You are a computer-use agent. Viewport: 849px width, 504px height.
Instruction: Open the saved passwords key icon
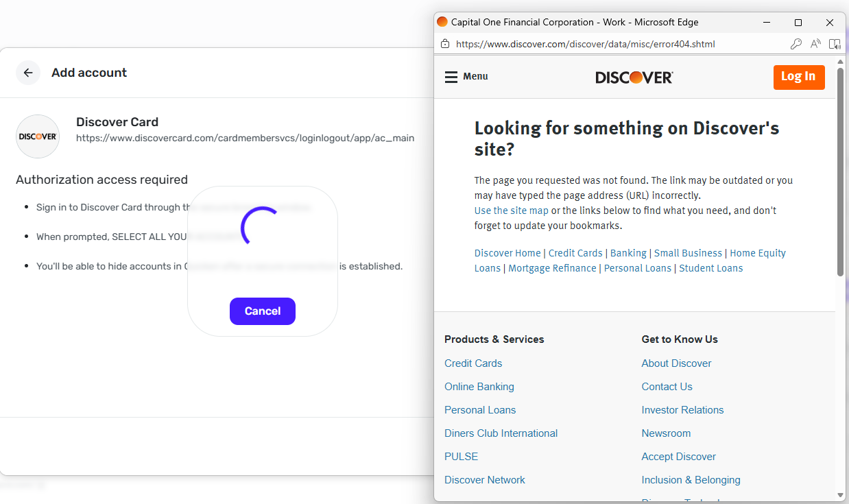tap(796, 44)
